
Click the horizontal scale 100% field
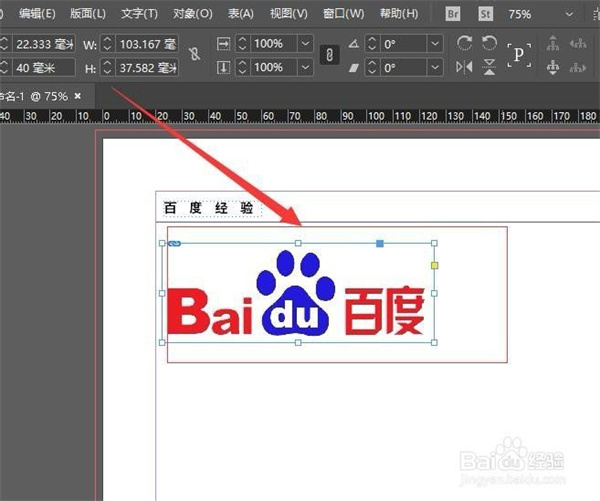[273, 44]
